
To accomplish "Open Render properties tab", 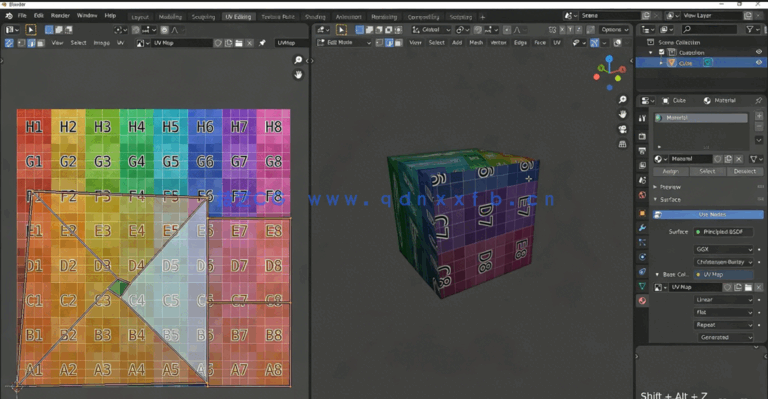I will [x=642, y=136].
